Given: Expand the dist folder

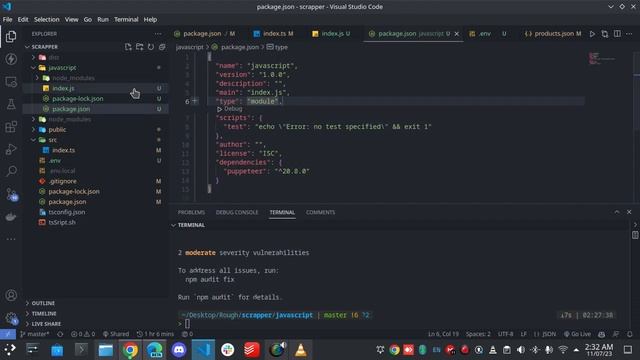Looking at the screenshot, I should [33, 57].
